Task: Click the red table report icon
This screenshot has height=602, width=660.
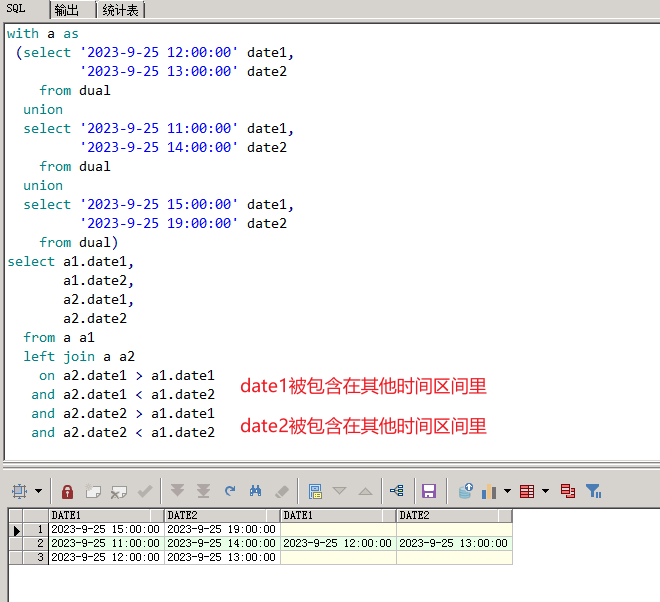Action: (527, 491)
